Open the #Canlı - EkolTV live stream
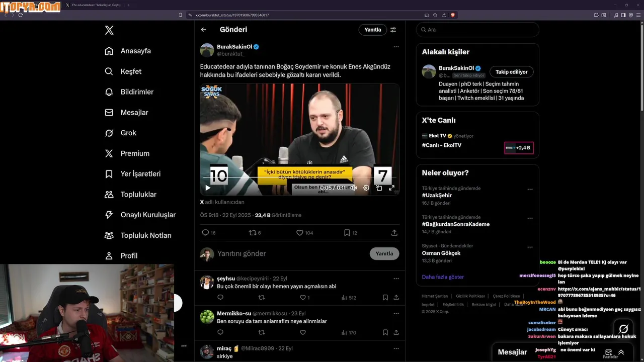The width and height of the screenshot is (644, 362). pos(442,145)
